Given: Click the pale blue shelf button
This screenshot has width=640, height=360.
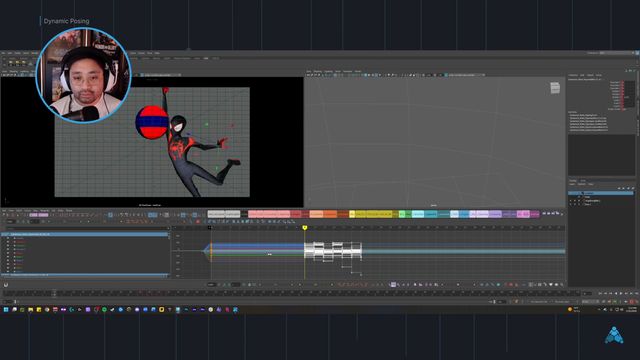Looking at the screenshot, I should 454,214.
